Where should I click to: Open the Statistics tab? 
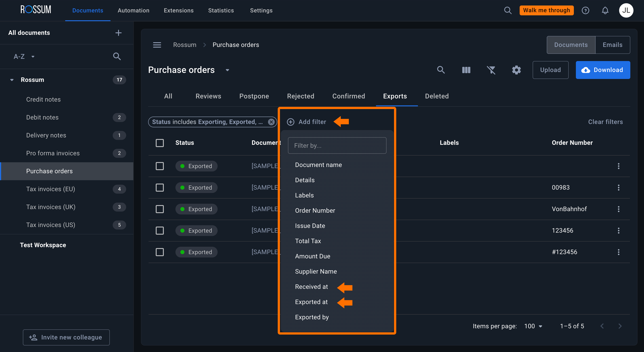(221, 11)
